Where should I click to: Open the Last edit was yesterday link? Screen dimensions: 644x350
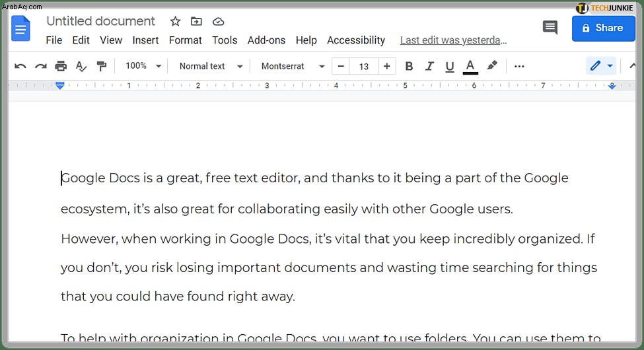[x=453, y=40]
